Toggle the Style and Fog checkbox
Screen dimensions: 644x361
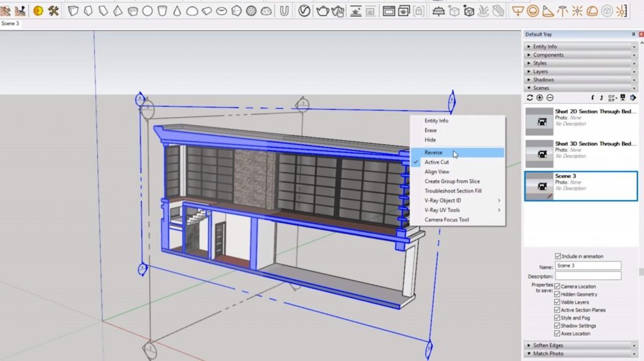557,318
